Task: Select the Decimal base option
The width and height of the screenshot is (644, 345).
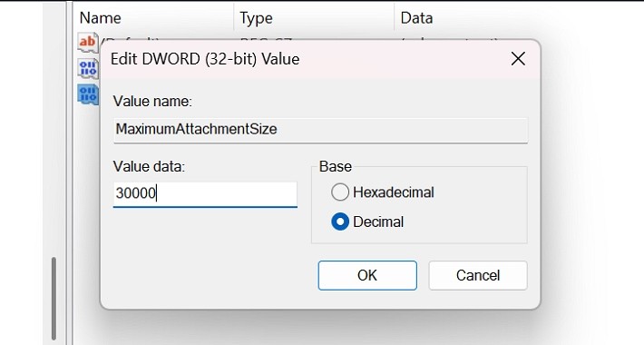Action: click(340, 222)
